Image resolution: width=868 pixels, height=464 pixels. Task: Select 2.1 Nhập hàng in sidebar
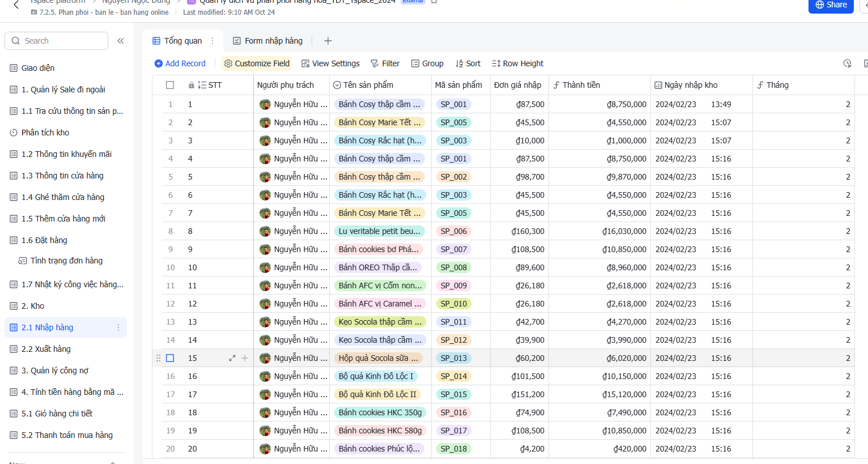coord(66,327)
